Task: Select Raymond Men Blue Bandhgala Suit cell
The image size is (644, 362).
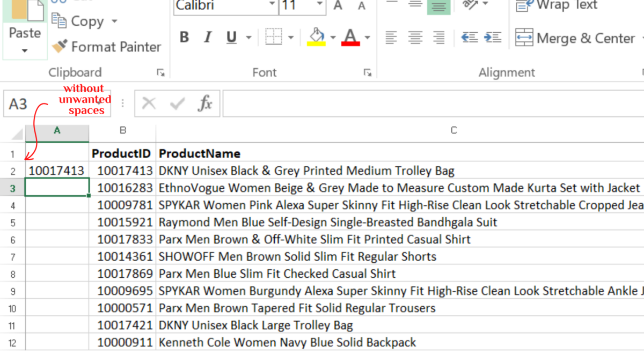Action: pyautogui.click(x=400, y=223)
